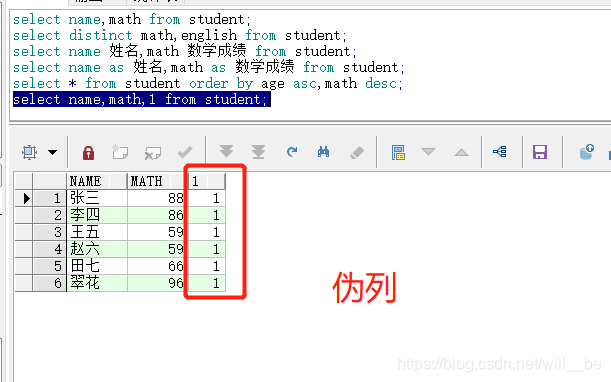Click SQL line with name as 姓名
The height and width of the screenshot is (382, 611).
point(209,67)
